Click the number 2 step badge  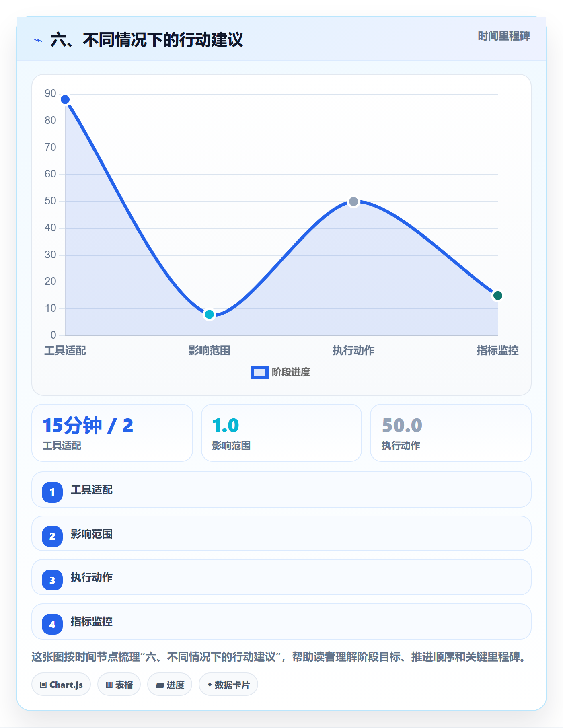(52, 537)
